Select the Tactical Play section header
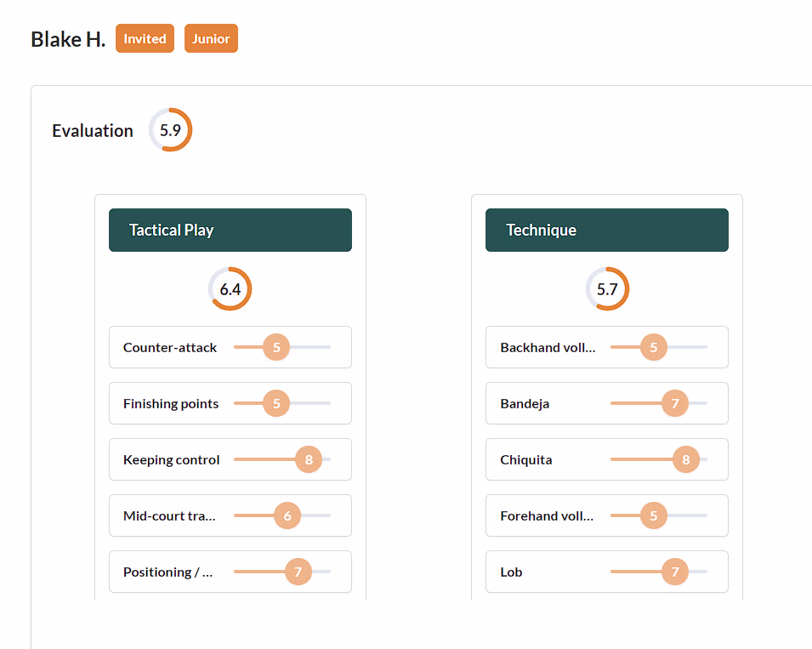 click(230, 230)
